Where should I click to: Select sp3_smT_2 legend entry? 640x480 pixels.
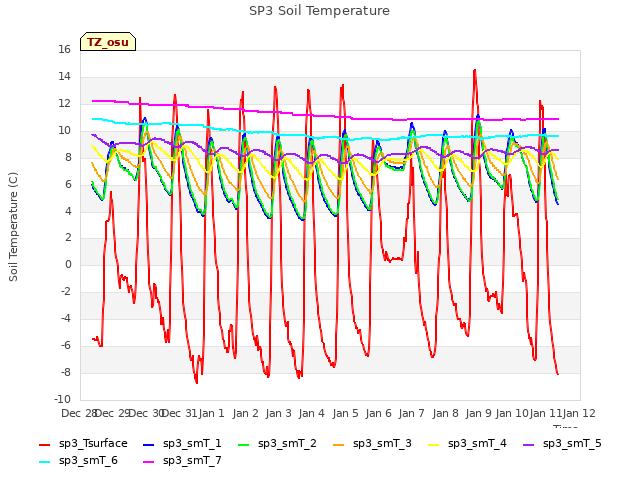point(277,443)
